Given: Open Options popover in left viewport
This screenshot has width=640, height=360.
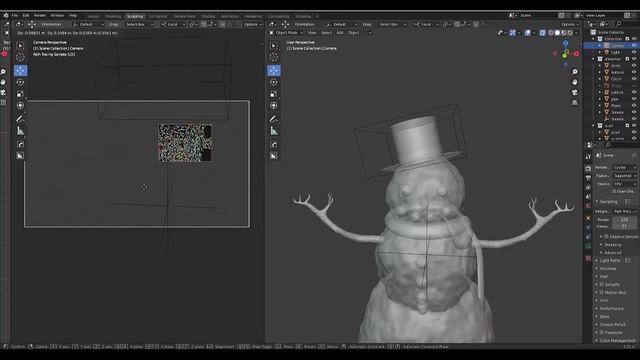Looking at the screenshot, I should tap(253, 24).
